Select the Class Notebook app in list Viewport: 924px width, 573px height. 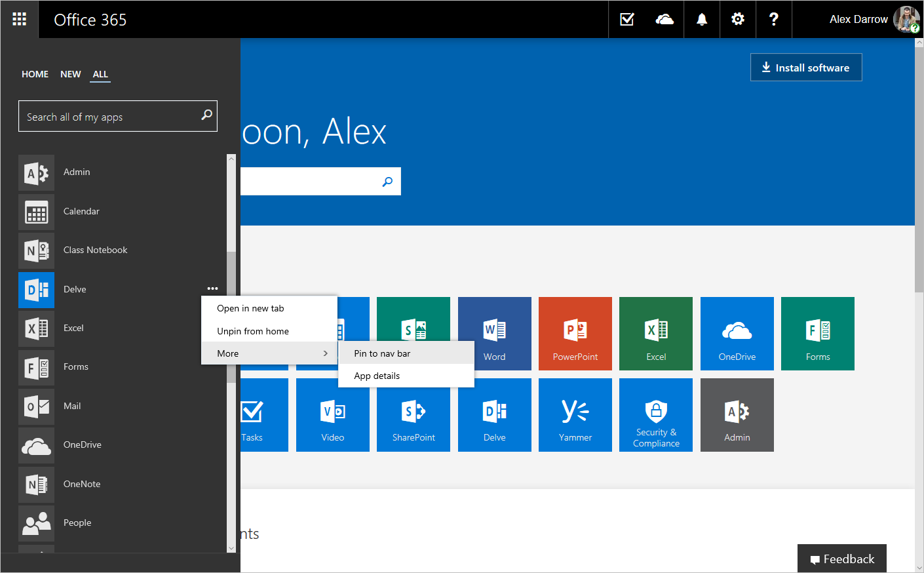(x=95, y=250)
